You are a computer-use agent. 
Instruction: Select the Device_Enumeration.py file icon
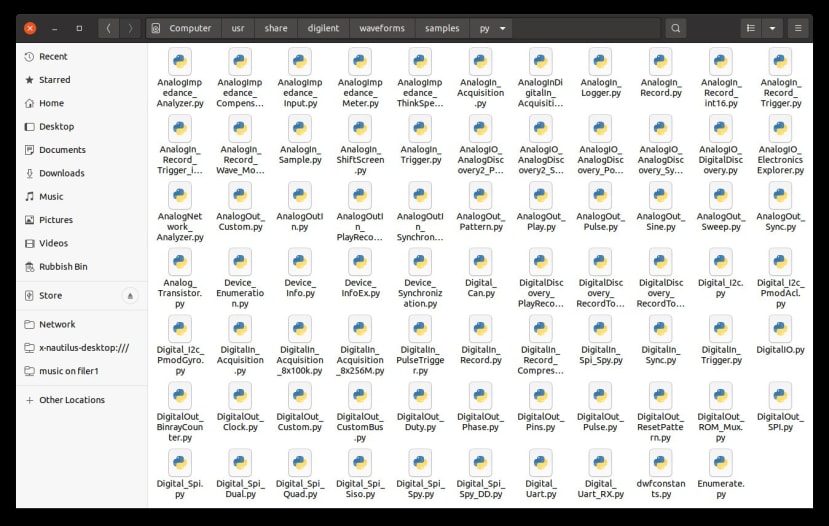coord(240,262)
